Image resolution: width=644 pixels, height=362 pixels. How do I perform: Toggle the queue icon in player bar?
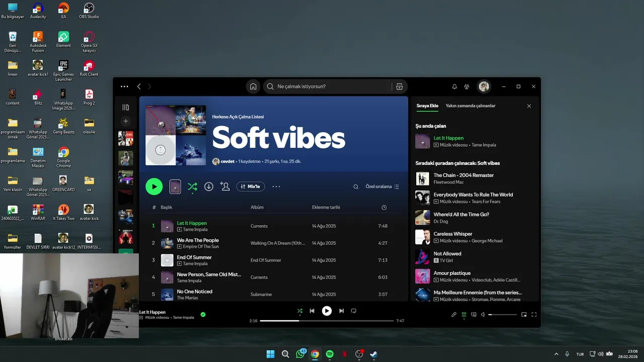pos(464,315)
